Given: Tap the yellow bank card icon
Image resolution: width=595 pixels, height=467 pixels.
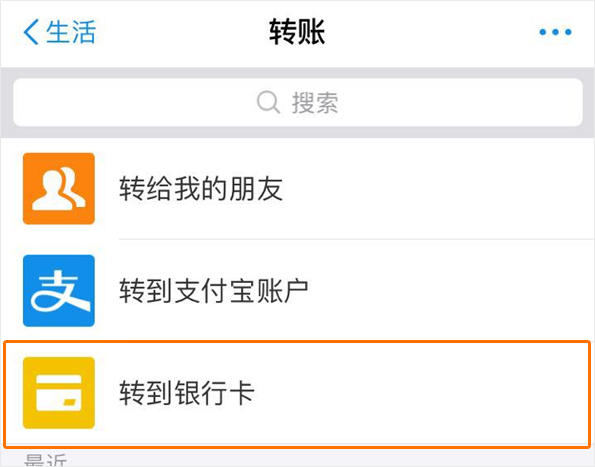Looking at the screenshot, I should click(x=59, y=393).
